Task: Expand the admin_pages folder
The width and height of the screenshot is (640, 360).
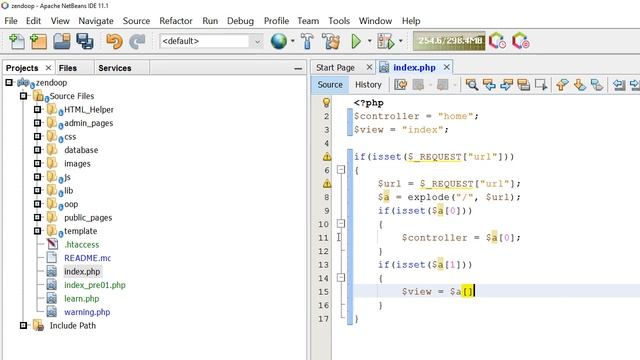Action: [37, 123]
